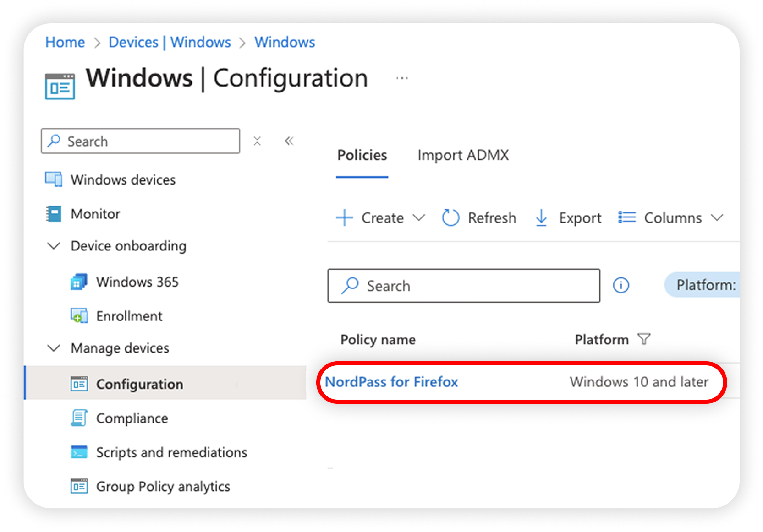Click the info icon beside policy search
The height and width of the screenshot is (532, 763).
click(x=621, y=285)
